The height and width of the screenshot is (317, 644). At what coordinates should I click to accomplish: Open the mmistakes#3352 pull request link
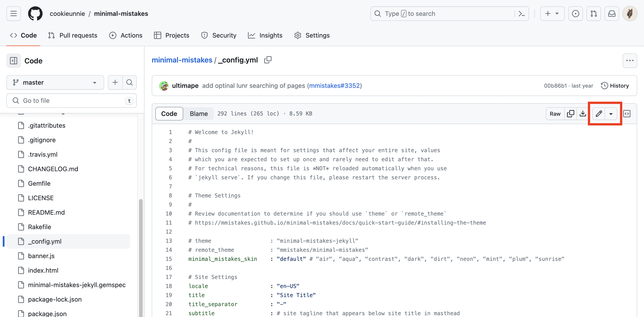coord(334,86)
